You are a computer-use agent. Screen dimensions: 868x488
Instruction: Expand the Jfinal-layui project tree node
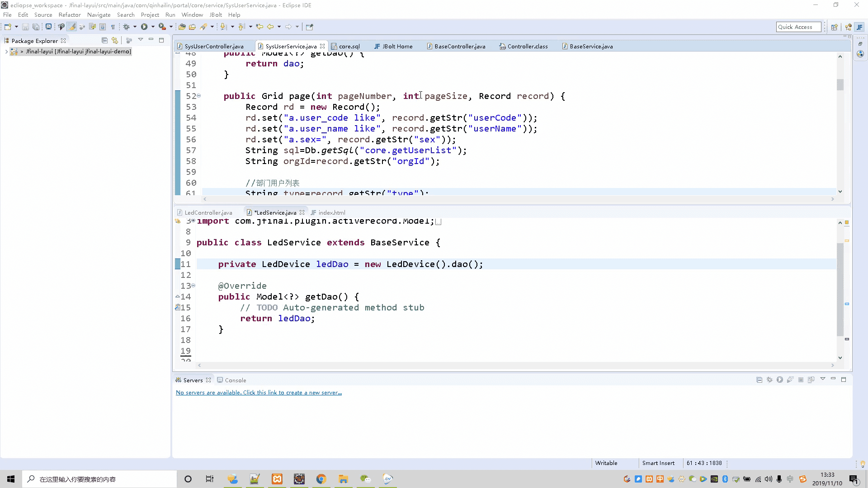tap(6, 52)
